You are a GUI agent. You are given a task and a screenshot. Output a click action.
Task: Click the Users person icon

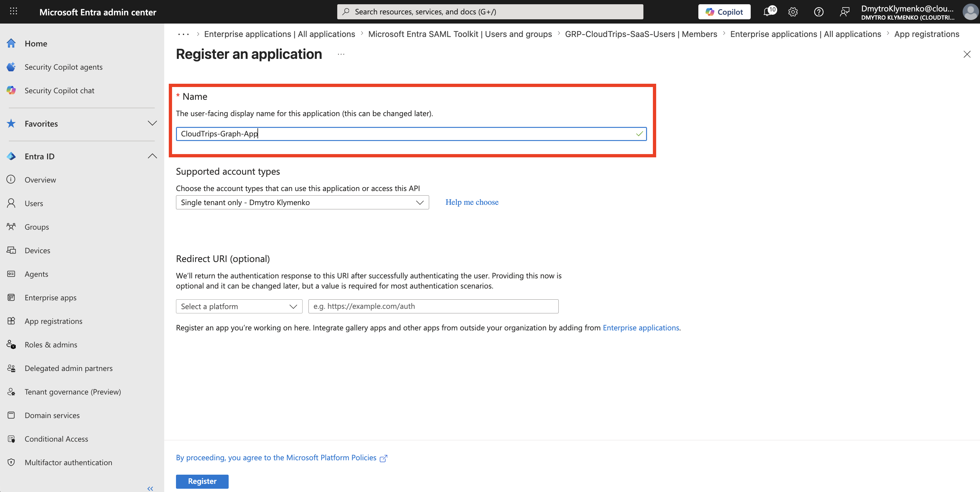pyautogui.click(x=11, y=203)
